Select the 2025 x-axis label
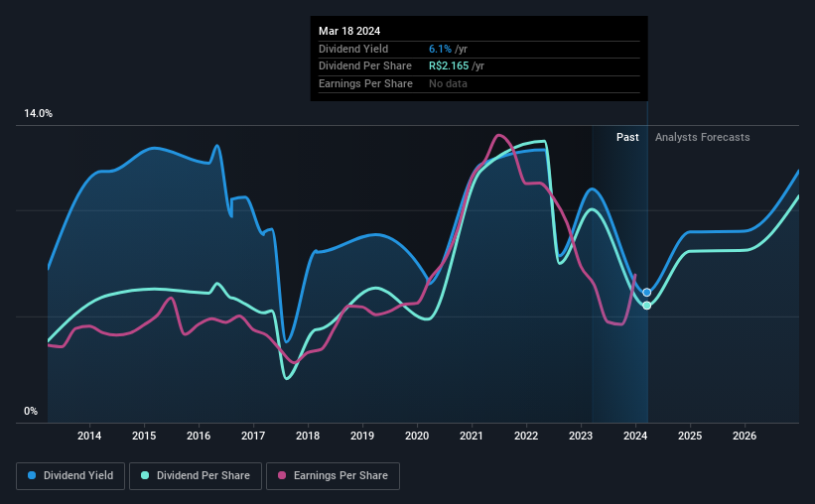The image size is (815, 504). click(x=690, y=436)
